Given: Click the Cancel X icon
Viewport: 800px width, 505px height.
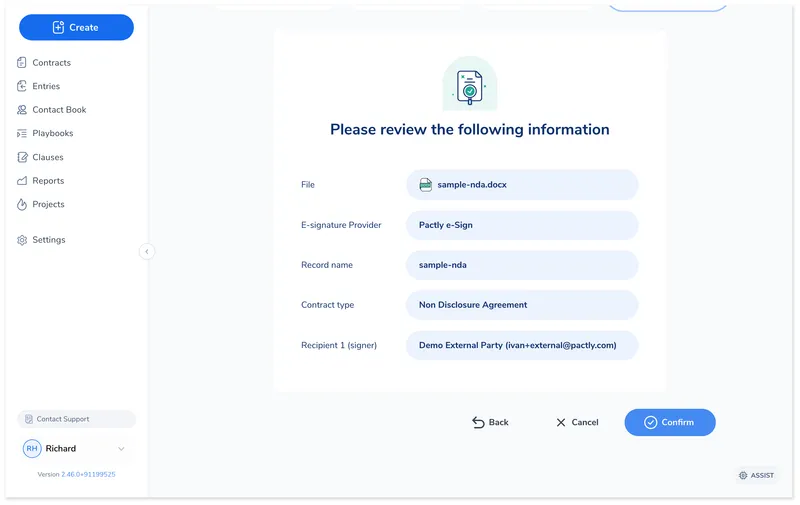Looking at the screenshot, I should [561, 422].
